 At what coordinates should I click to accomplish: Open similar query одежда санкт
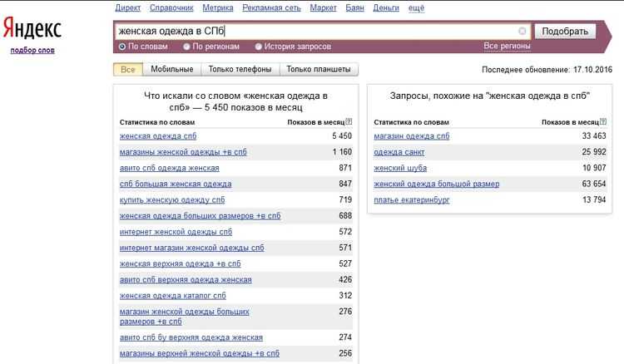(x=399, y=152)
